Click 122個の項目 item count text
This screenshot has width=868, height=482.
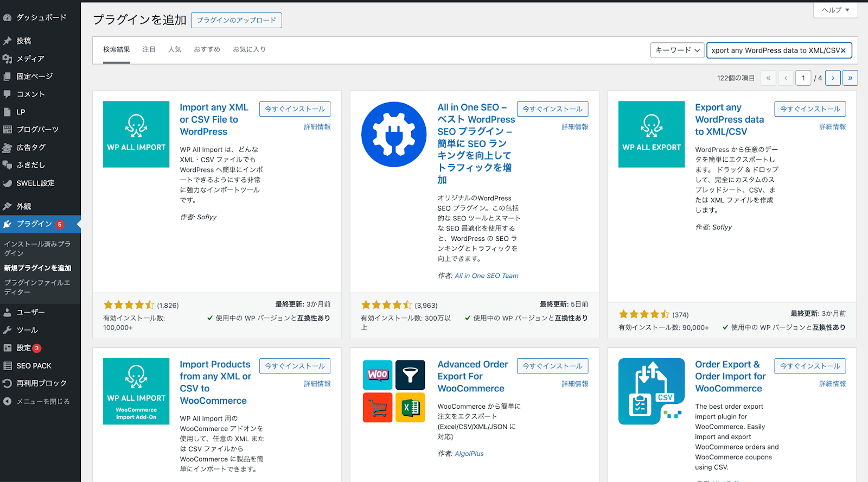point(736,78)
